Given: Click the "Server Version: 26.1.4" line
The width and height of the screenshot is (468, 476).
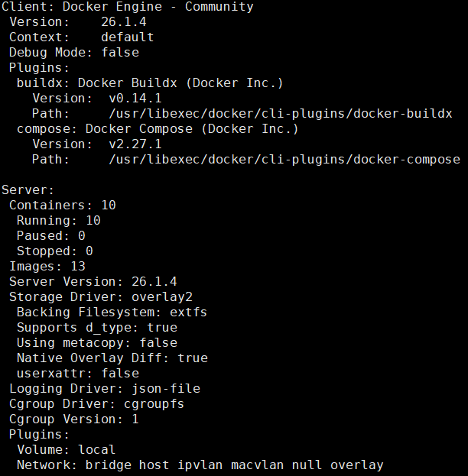Looking at the screenshot, I should point(93,281).
